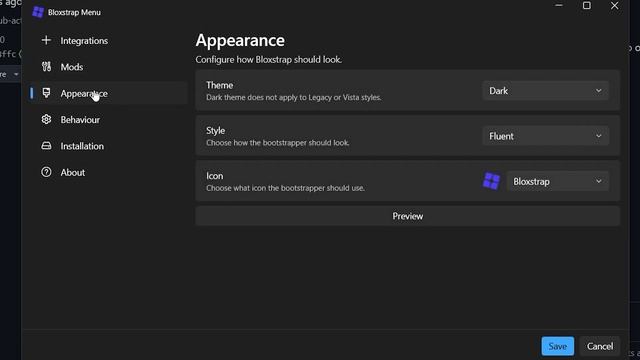Viewport: 640px width, 360px height.
Task: Open the Theme dropdown set to Dark
Action: tap(546, 91)
